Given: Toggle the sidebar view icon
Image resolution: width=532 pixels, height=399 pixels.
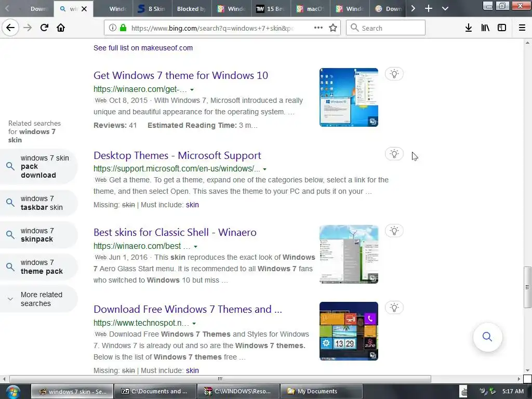Looking at the screenshot, I should (x=502, y=28).
